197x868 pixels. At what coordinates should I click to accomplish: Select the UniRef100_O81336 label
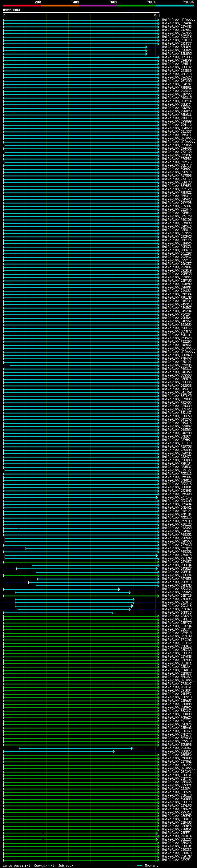point(177,57)
